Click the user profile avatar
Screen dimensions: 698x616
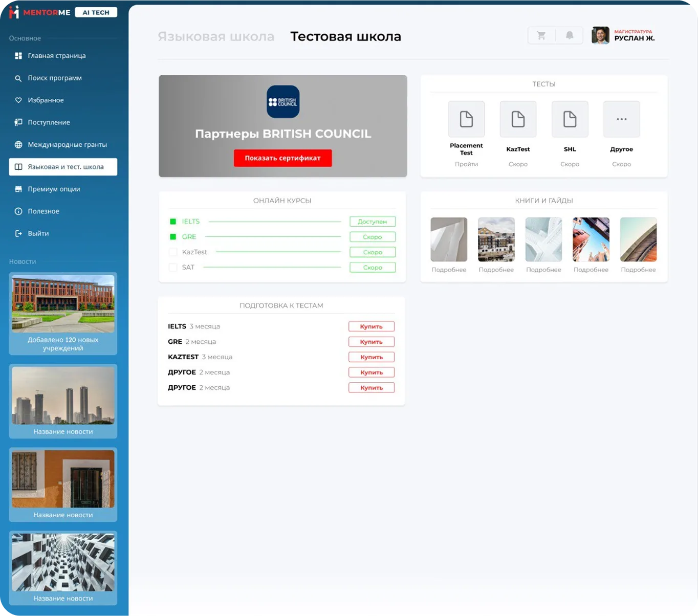[600, 35]
